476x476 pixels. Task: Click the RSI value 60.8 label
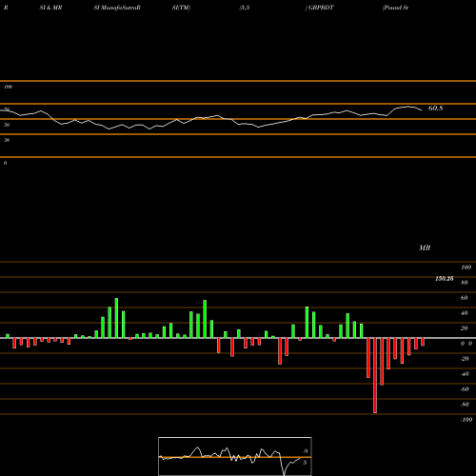click(x=435, y=109)
